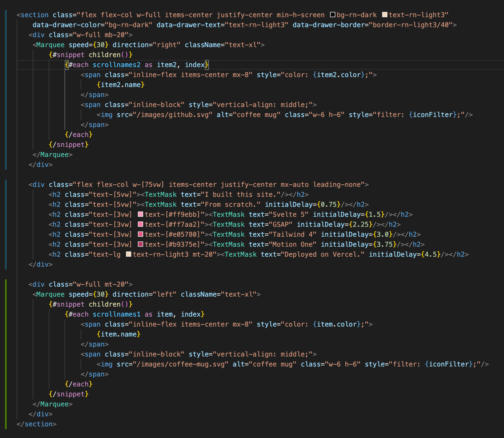Click the speed={30} attribute on the bottom Marquee
Viewport: 504px width, 438px height.
[x=89, y=294]
